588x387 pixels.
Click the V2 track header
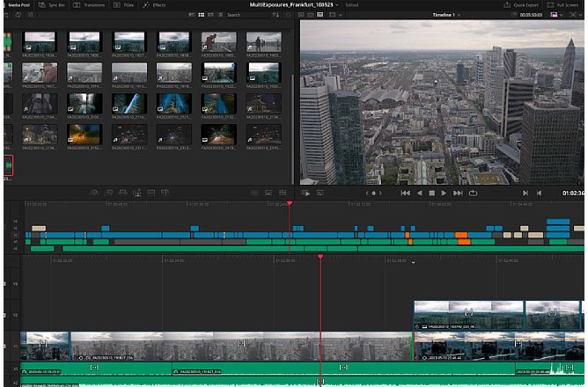(x=12, y=315)
